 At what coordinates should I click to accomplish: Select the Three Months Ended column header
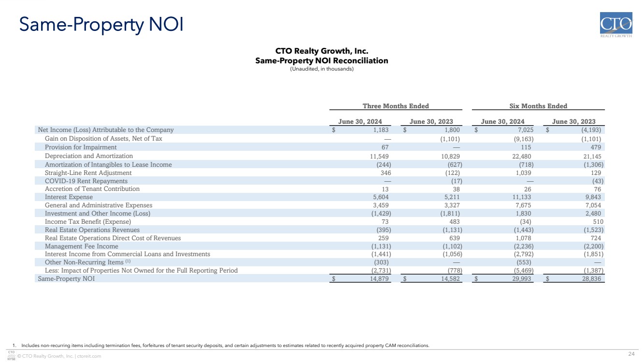[x=396, y=106]
